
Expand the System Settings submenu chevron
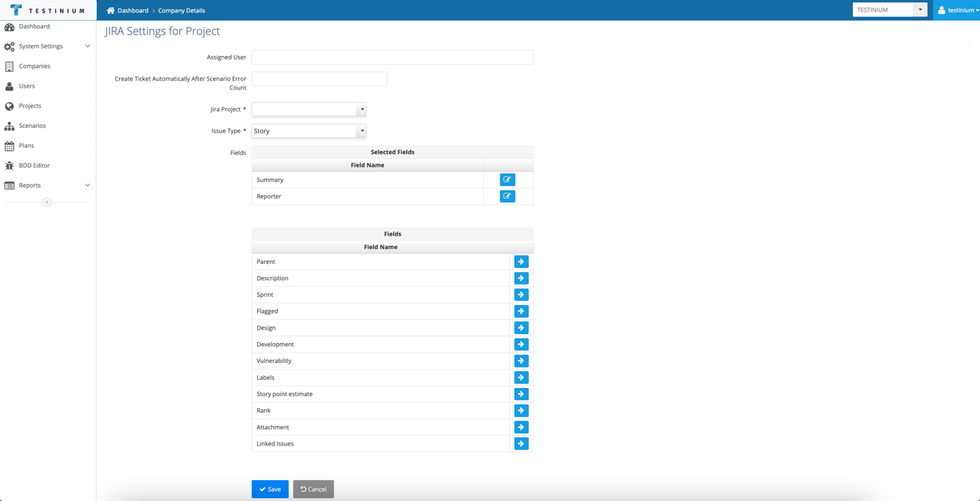[88, 46]
